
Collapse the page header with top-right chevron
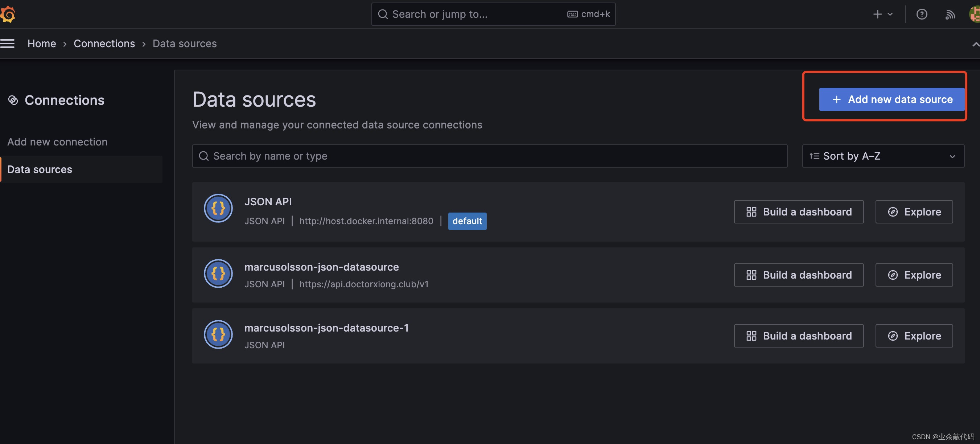tap(975, 44)
